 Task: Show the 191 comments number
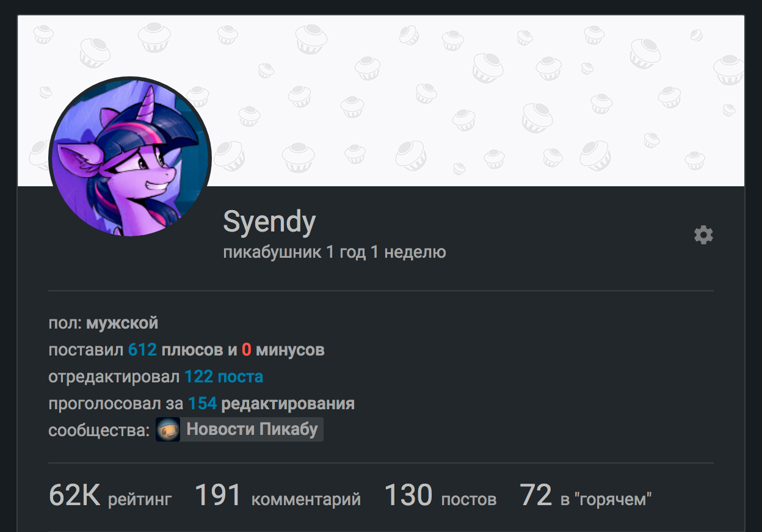pyautogui.click(x=218, y=495)
